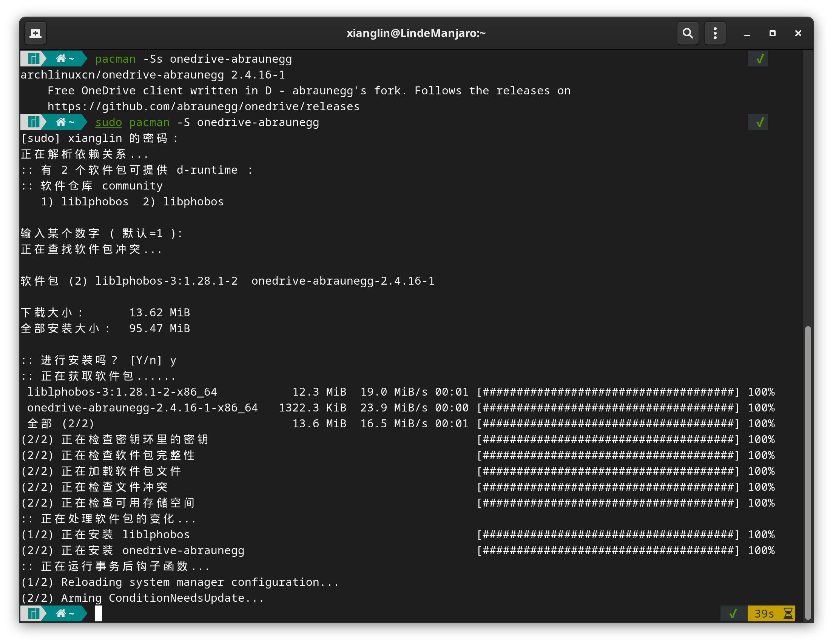Click the Manjaro logo on the bottom prompt
Image resolution: width=833 pixels, height=644 pixels.
[34, 613]
